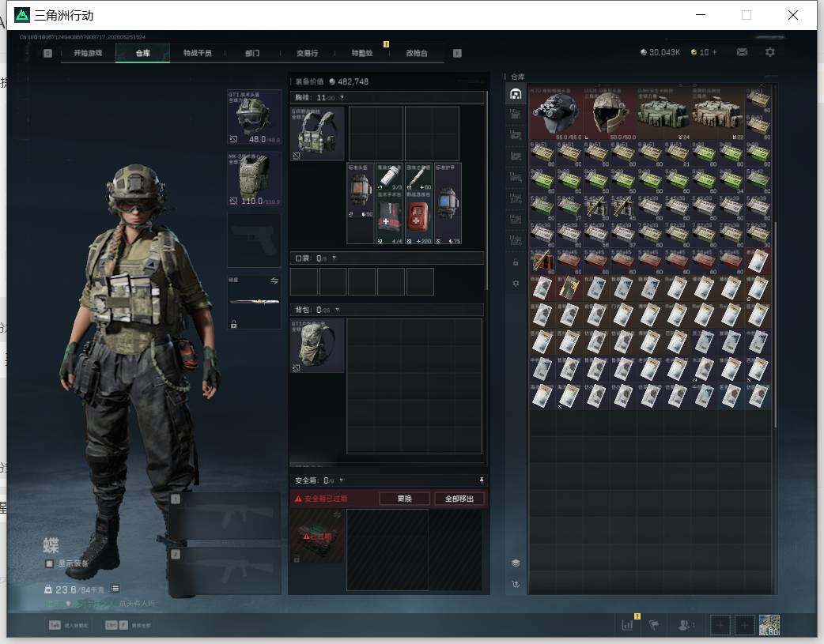Select the white pill bottle item
Image resolution: width=824 pixels, height=644 pixels.
(x=389, y=177)
